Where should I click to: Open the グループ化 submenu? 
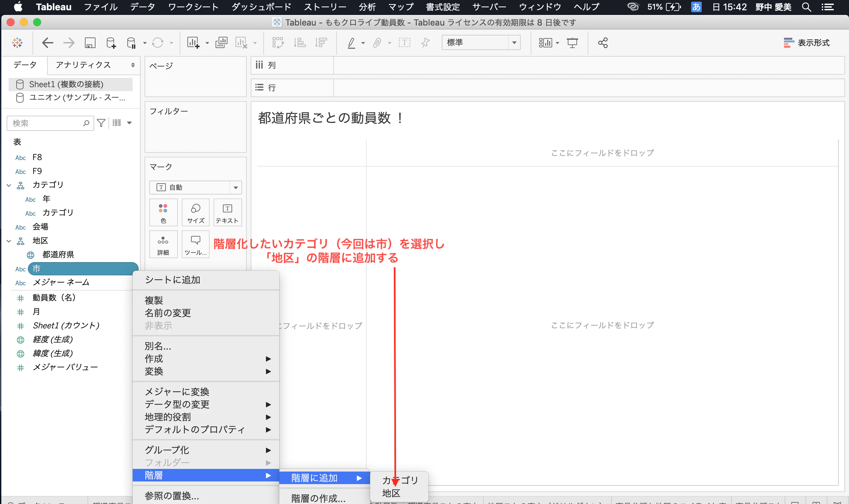206,450
